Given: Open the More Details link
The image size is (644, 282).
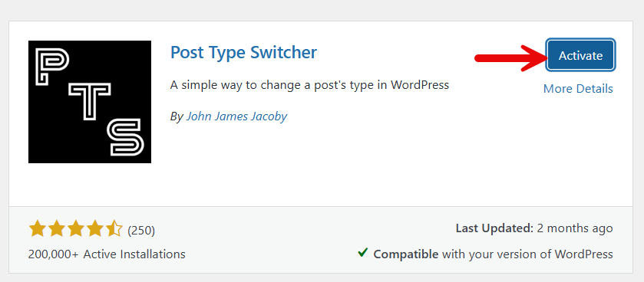Looking at the screenshot, I should (578, 89).
